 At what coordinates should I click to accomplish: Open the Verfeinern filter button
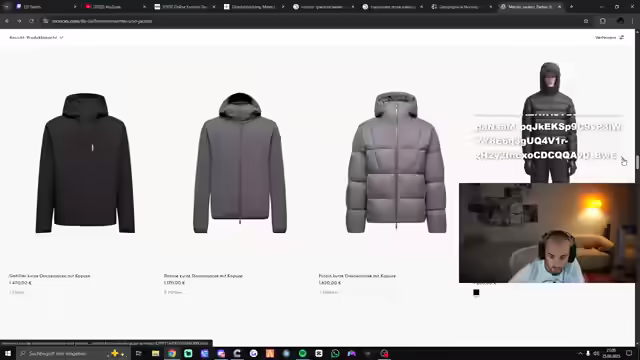coord(609,38)
